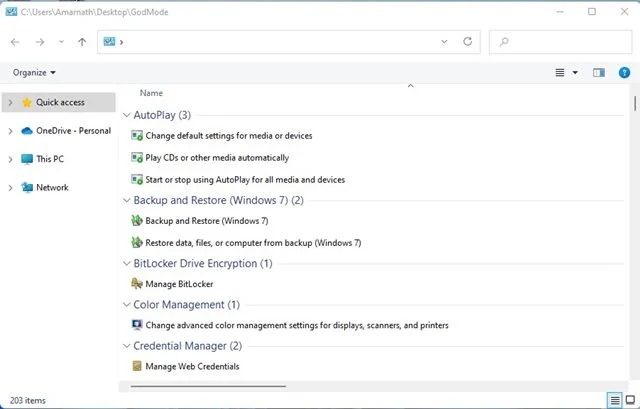Click the Network icon in sidebar
The height and width of the screenshot is (409, 640).
[27, 187]
